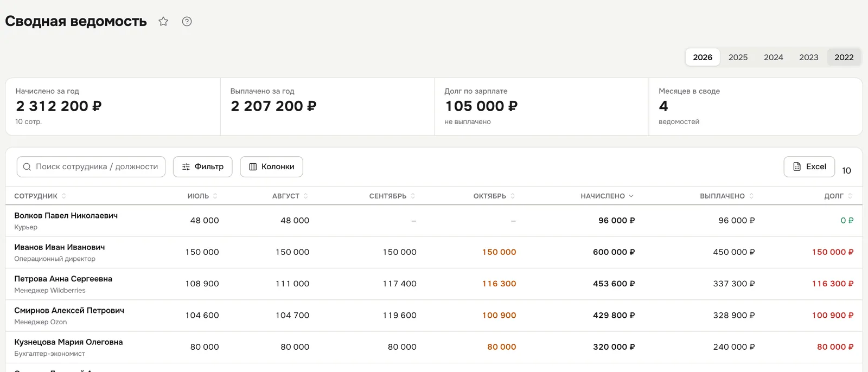This screenshot has width=868, height=372.
Task: Sort by the Долг column arrows
Action: (850, 196)
